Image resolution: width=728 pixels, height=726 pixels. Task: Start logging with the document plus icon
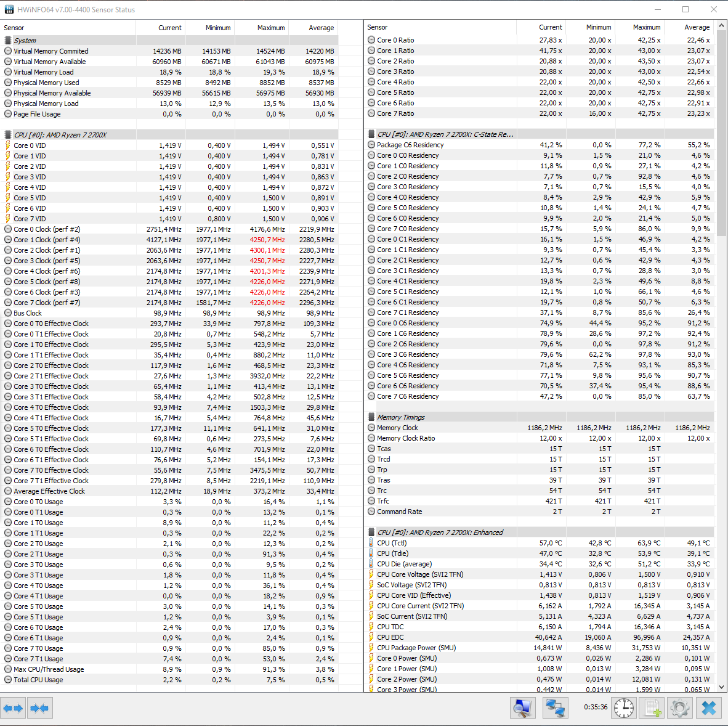click(x=652, y=708)
